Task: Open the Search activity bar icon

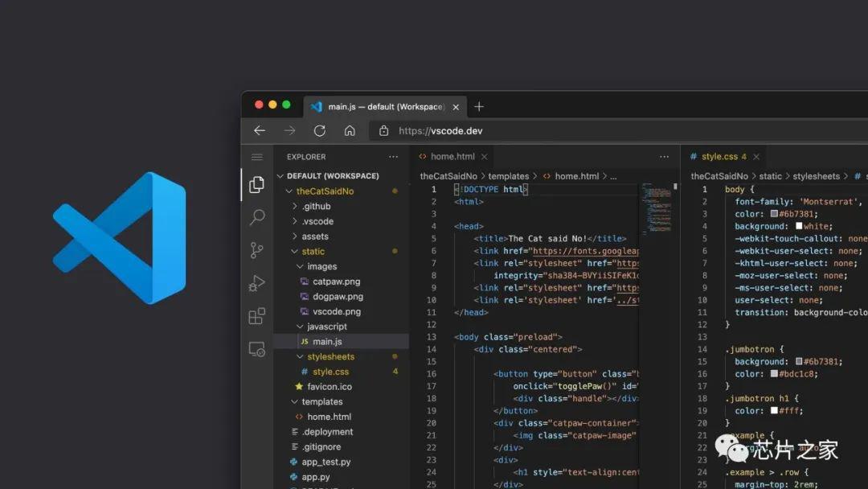Action: coord(257,217)
